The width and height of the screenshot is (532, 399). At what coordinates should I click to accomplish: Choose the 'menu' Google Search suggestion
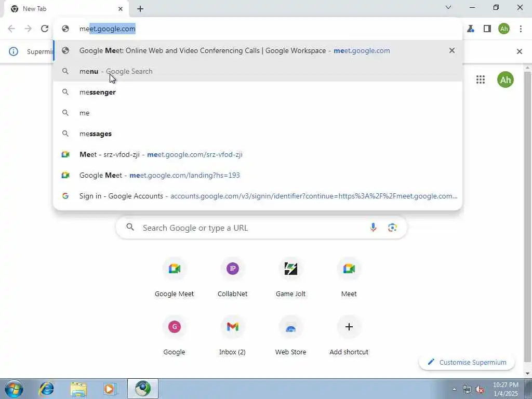pyautogui.click(x=258, y=71)
